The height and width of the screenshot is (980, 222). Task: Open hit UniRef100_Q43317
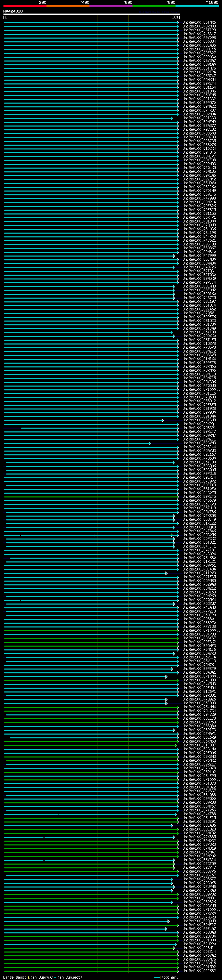pos(199,34)
